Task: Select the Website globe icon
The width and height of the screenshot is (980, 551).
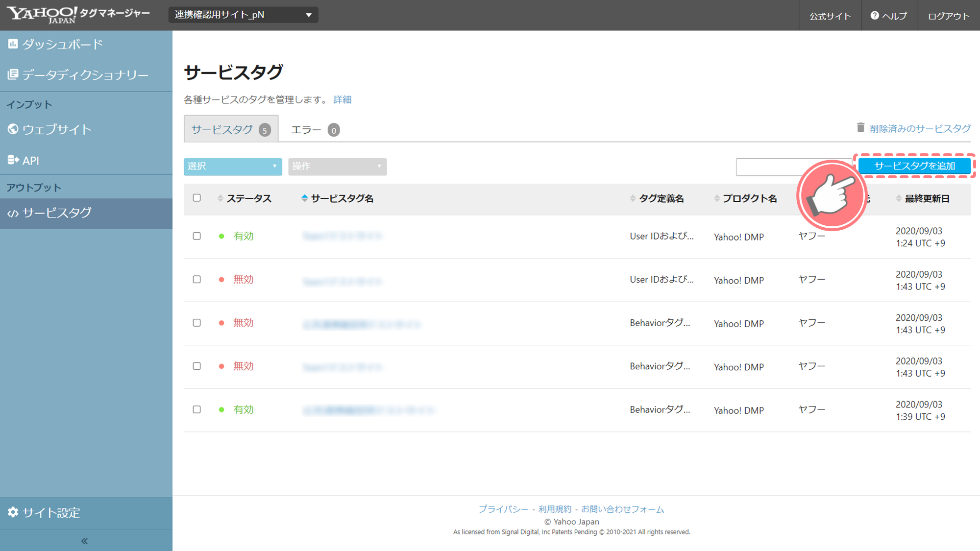Action: tap(13, 129)
